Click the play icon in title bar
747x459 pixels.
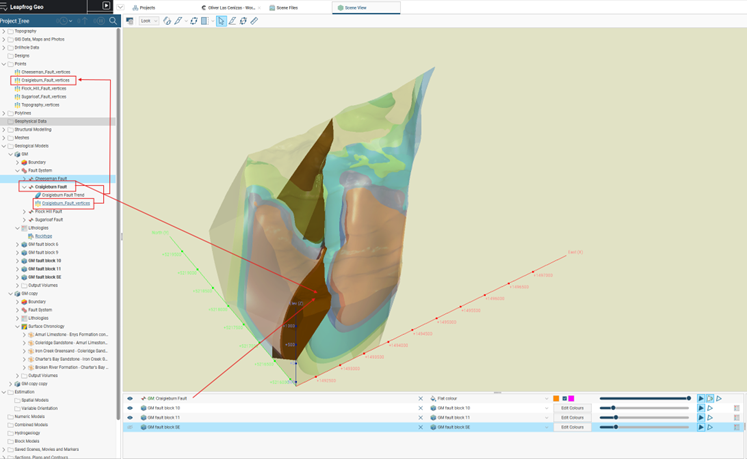point(106,6)
